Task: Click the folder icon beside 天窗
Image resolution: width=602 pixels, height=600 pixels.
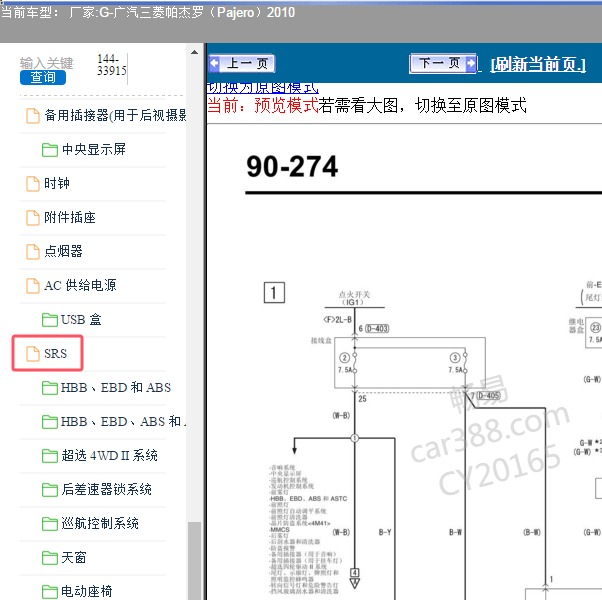Action: click(x=50, y=558)
